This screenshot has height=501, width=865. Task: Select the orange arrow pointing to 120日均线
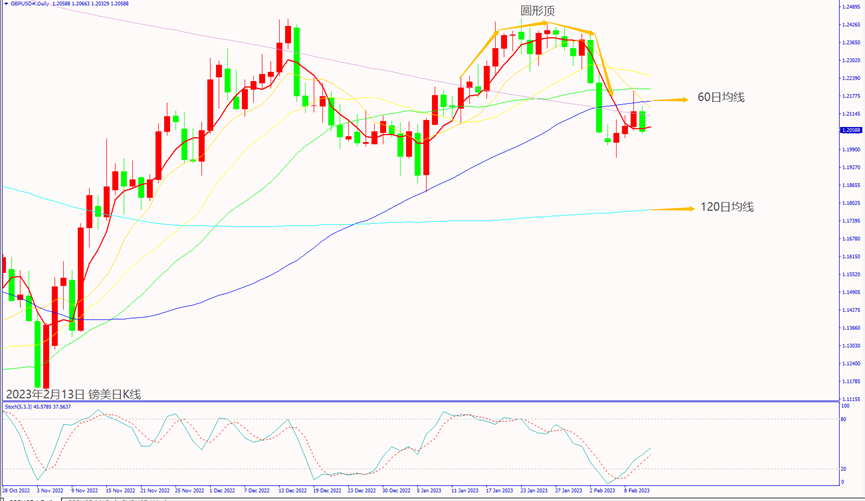tap(672, 208)
